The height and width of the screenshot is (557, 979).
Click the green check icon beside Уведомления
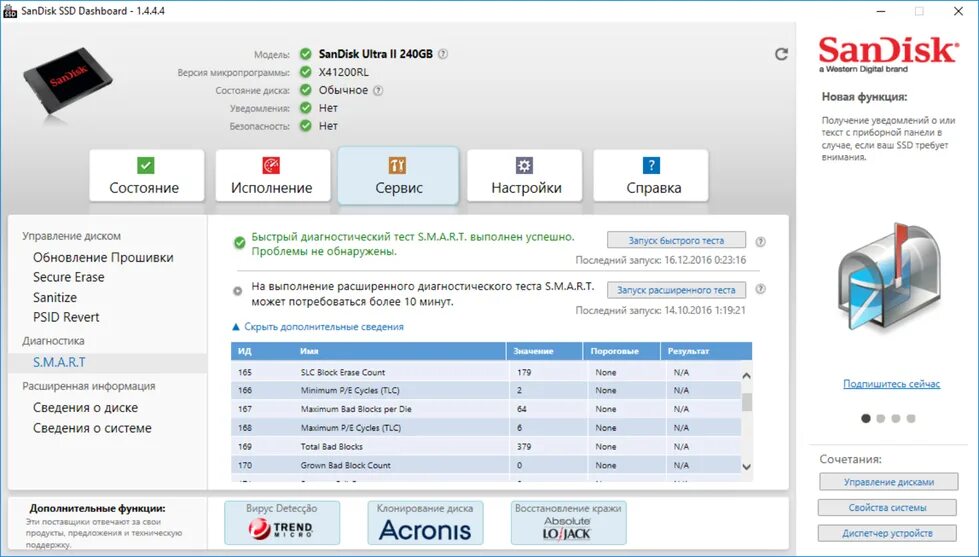point(305,107)
